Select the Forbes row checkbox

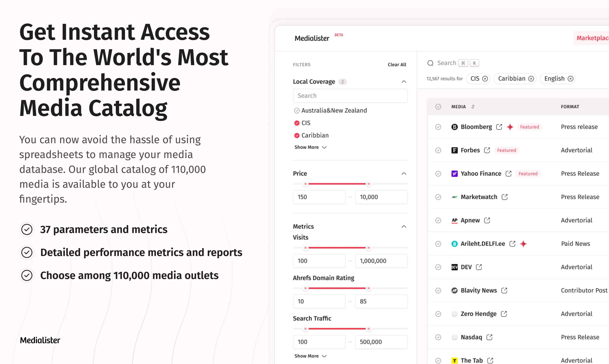(438, 150)
